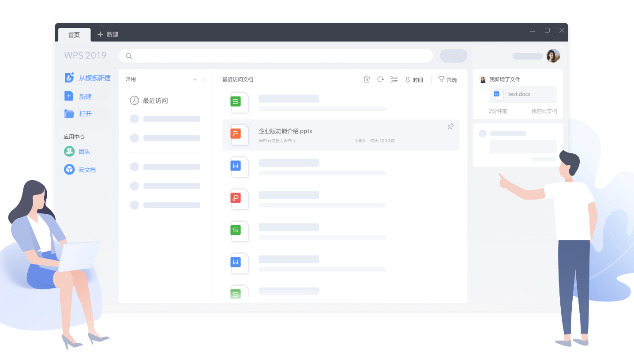
Task: Click the refresh icon in document toolbar
Action: tap(380, 79)
